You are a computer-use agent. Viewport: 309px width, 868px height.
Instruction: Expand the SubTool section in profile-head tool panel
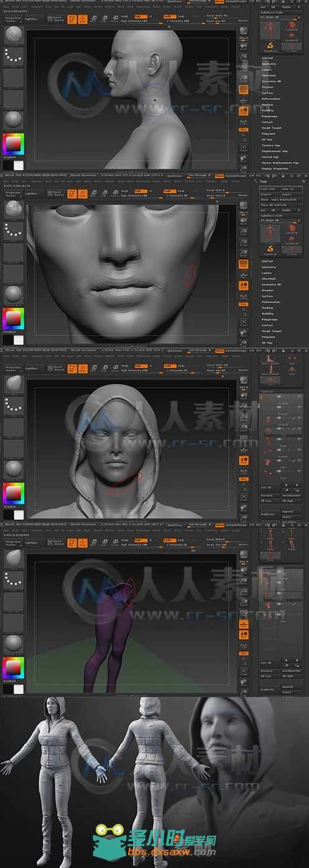(267, 58)
